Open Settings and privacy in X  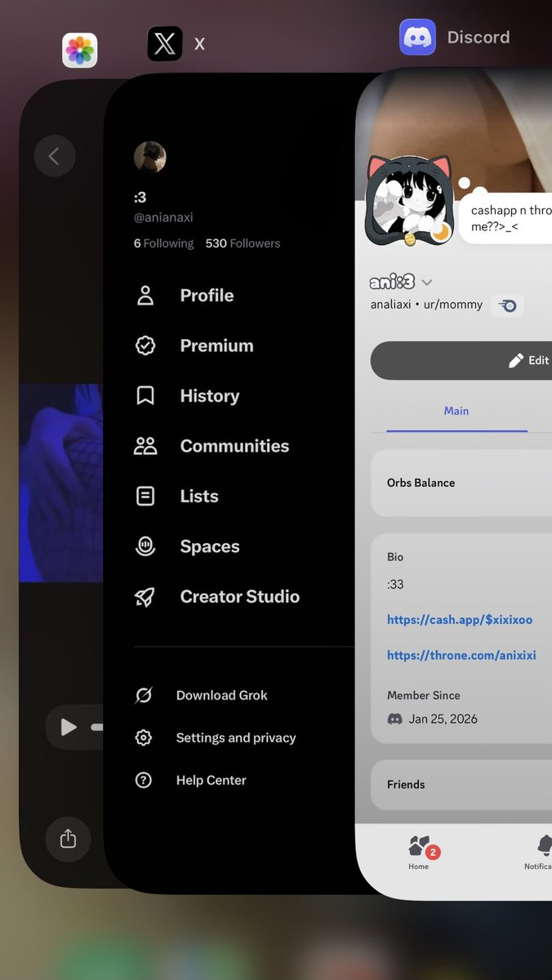click(236, 737)
